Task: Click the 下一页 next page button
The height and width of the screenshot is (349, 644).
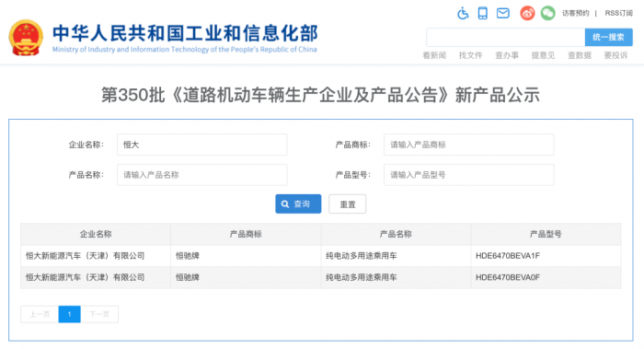Action: coord(99,314)
